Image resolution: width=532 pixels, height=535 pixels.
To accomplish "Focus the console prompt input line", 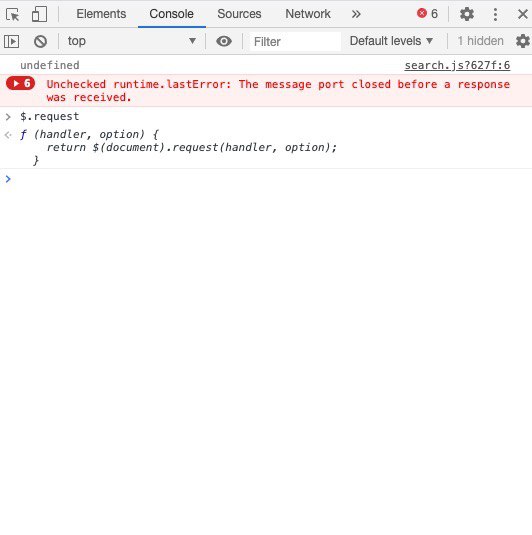I will 266,179.
